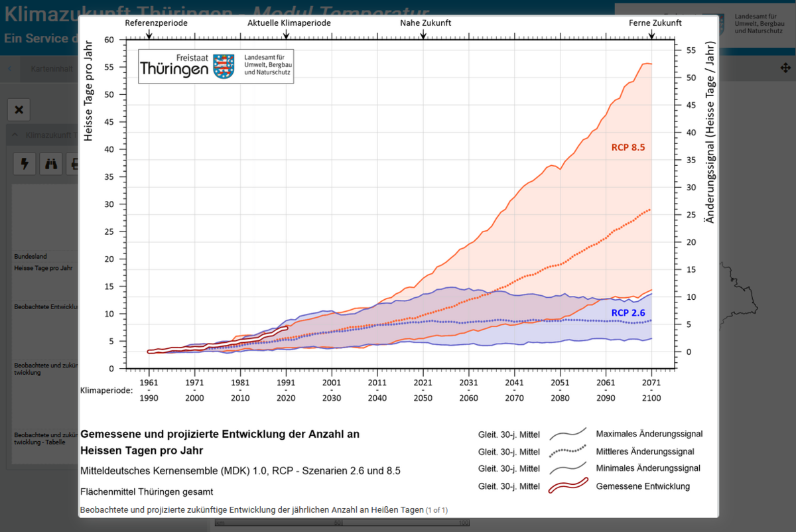Click the lightning bolt tool button
Image resolution: width=796 pixels, height=532 pixels.
click(25, 163)
